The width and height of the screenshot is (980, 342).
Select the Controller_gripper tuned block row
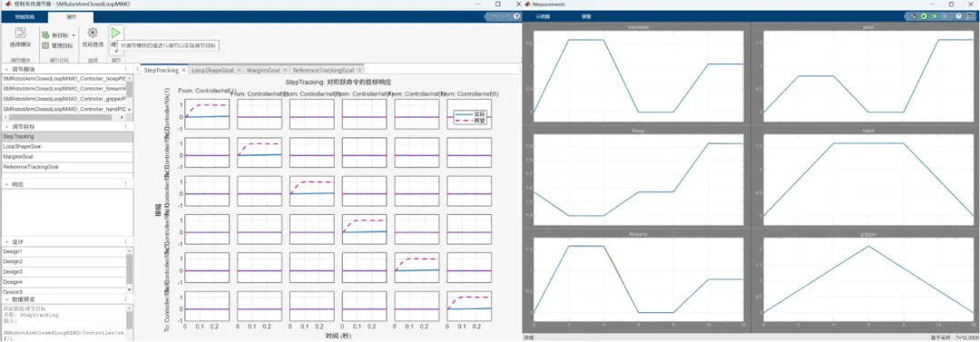64,99
